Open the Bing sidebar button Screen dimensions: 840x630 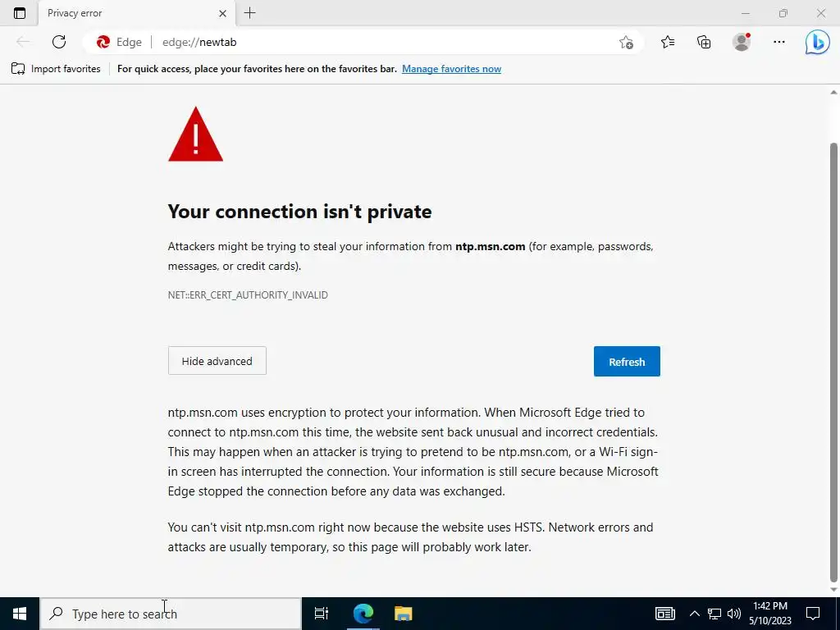tap(818, 43)
